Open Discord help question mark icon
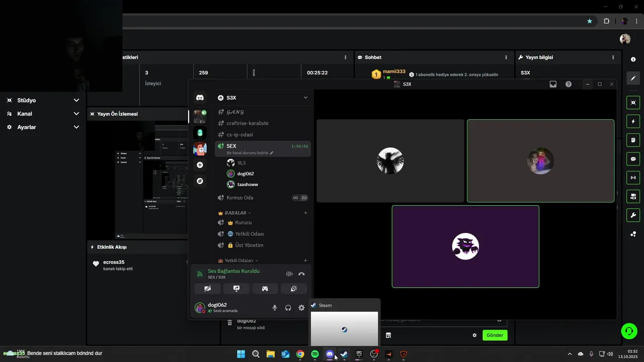The height and width of the screenshot is (362, 644). [x=569, y=84]
